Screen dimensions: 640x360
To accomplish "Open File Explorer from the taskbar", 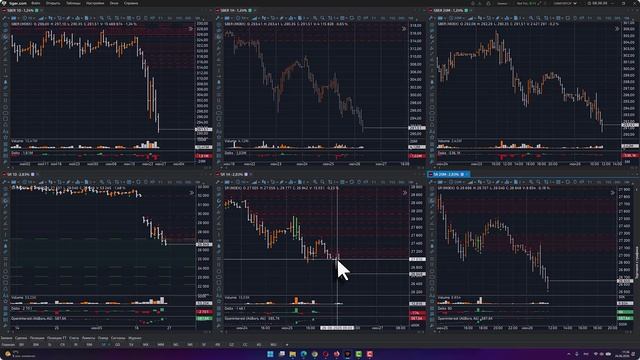I will point(292,353).
